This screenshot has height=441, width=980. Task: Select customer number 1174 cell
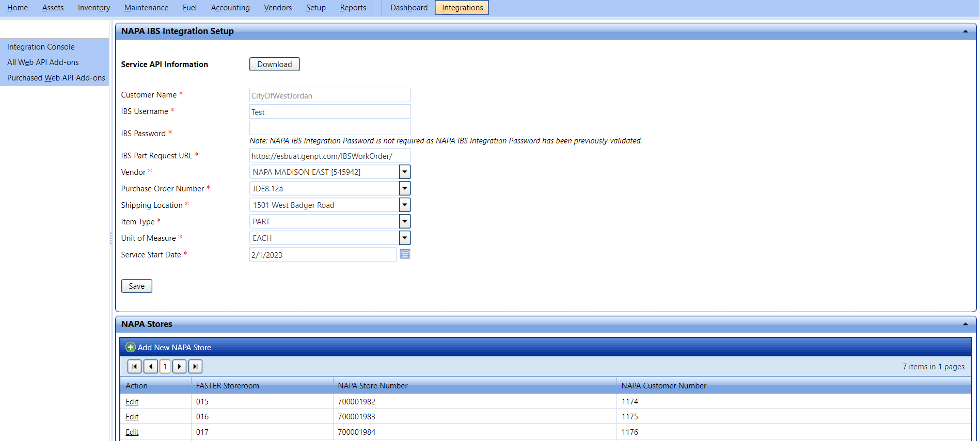pyautogui.click(x=794, y=402)
